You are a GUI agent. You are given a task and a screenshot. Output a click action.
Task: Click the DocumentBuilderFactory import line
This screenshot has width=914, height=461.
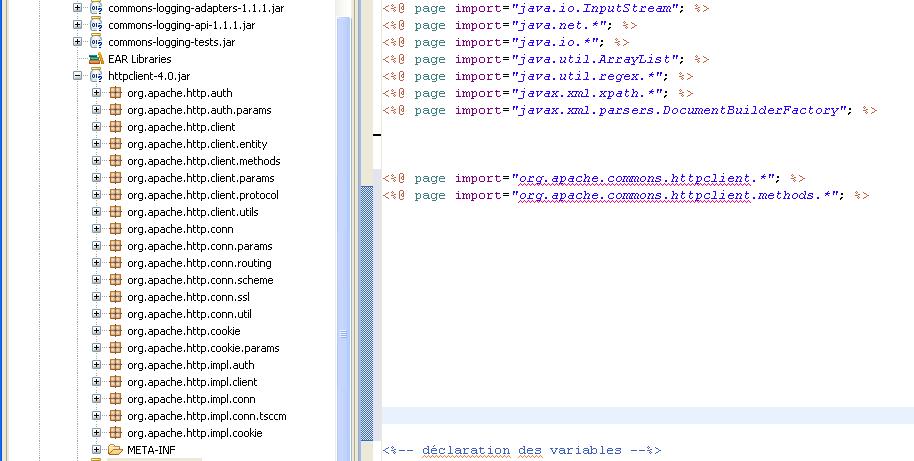pyautogui.click(x=630, y=110)
